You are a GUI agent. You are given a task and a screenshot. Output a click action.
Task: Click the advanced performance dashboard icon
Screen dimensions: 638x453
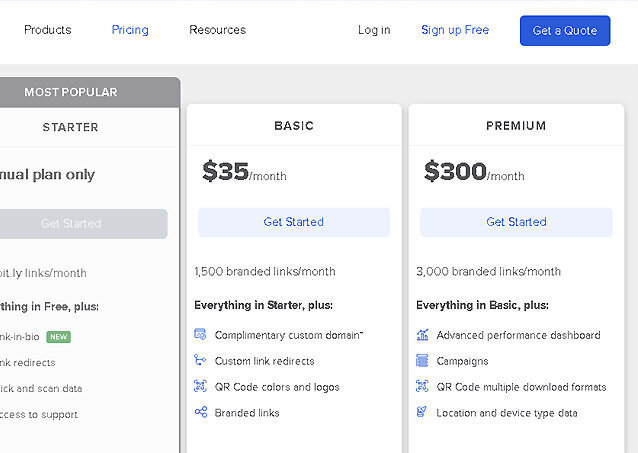click(x=422, y=335)
